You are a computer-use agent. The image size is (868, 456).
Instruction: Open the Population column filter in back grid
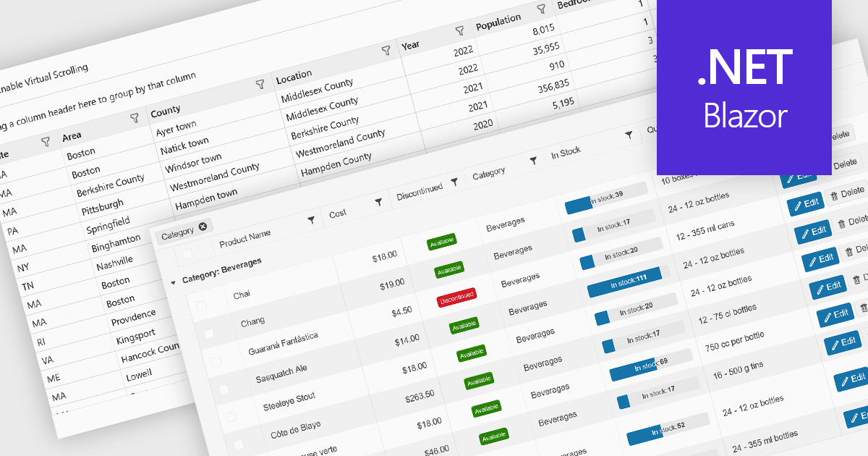tap(541, 9)
